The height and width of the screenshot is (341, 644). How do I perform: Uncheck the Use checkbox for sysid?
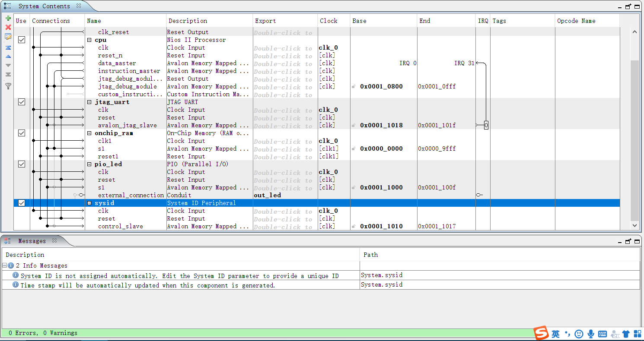click(22, 203)
